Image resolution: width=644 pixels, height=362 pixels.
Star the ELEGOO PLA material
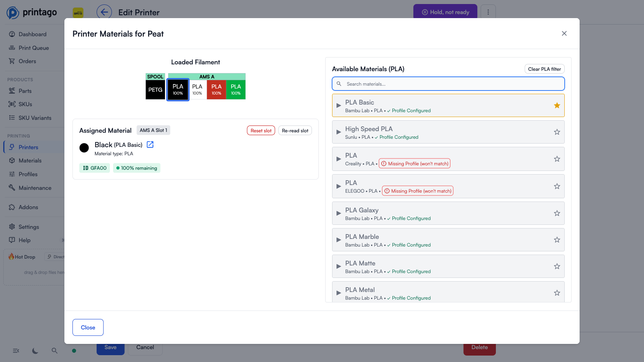(x=557, y=186)
